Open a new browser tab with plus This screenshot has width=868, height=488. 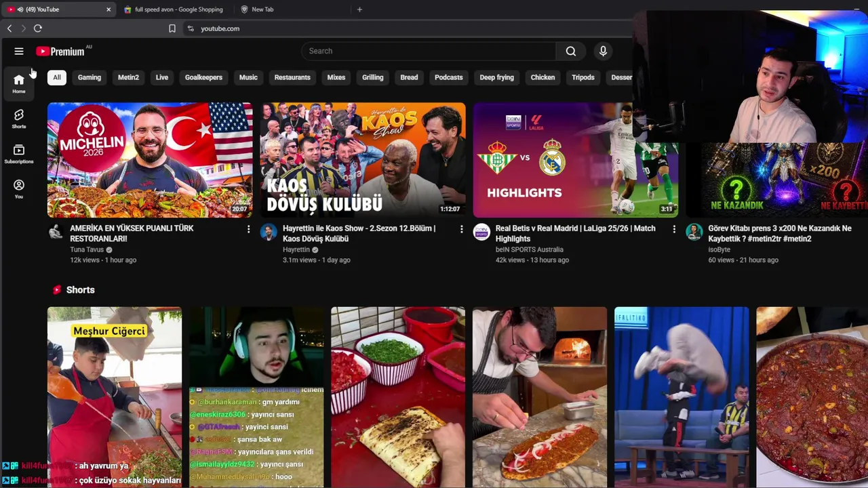(x=359, y=9)
